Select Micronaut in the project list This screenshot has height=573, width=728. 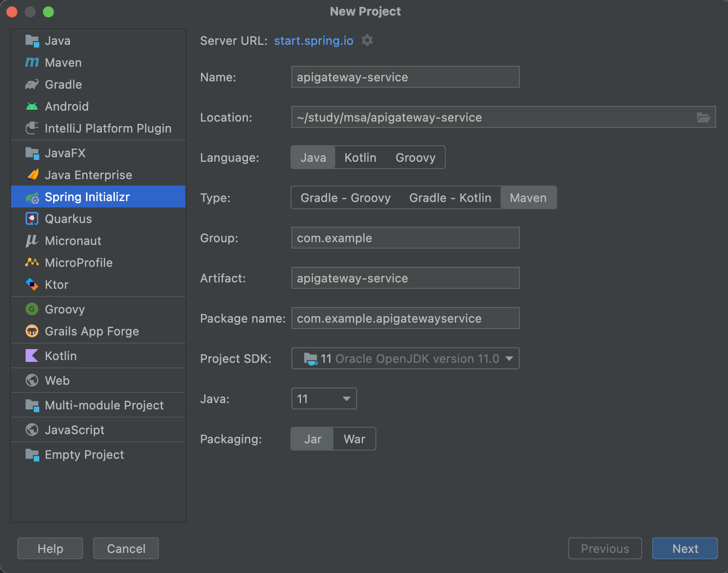(98, 241)
